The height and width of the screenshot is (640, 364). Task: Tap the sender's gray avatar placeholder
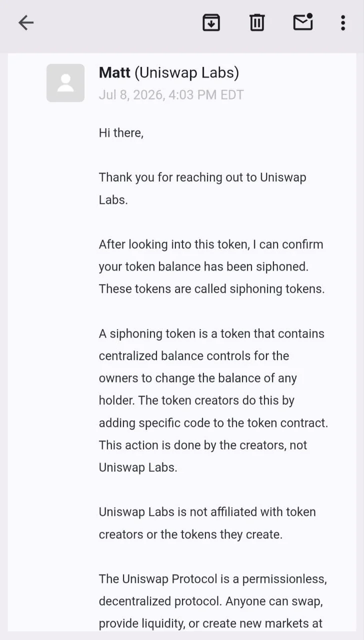[65, 83]
